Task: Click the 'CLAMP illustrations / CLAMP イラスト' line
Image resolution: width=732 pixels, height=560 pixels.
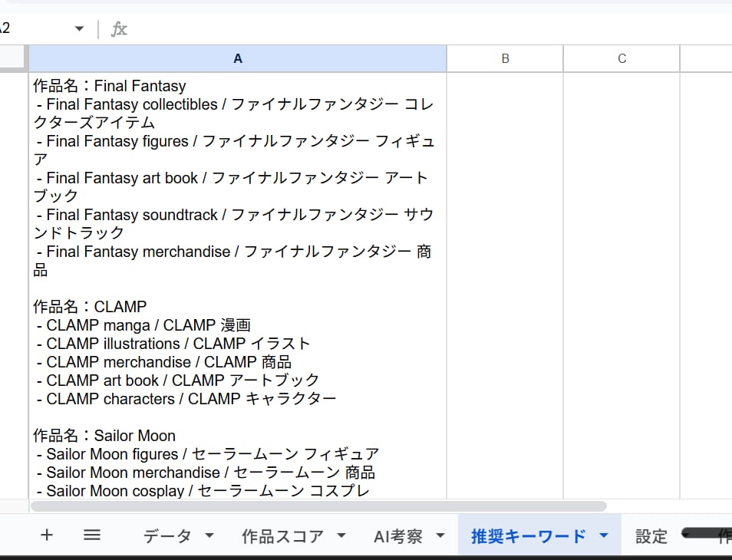Action: [x=173, y=344]
